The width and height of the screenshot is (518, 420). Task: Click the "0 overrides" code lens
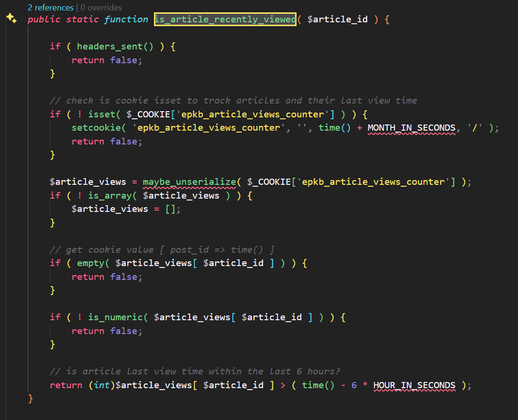(x=101, y=8)
